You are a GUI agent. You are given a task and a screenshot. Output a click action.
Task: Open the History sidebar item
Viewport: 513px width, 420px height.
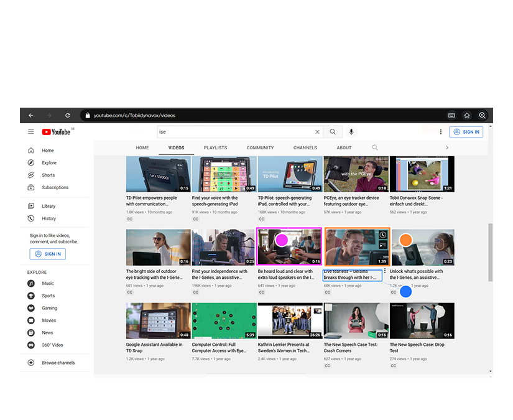49,218
